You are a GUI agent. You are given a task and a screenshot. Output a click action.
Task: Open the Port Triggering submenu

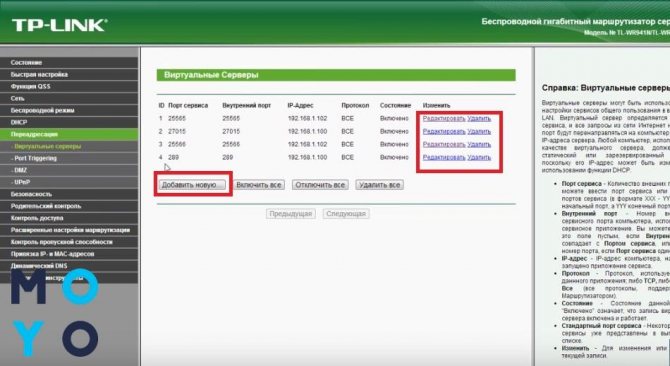pyautogui.click(x=69, y=158)
